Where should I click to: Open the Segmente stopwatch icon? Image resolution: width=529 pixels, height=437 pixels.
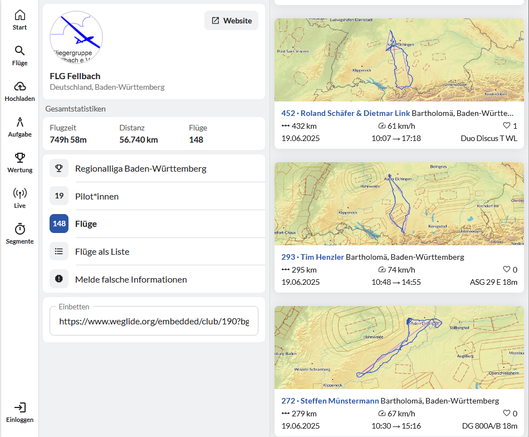coord(20,229)
